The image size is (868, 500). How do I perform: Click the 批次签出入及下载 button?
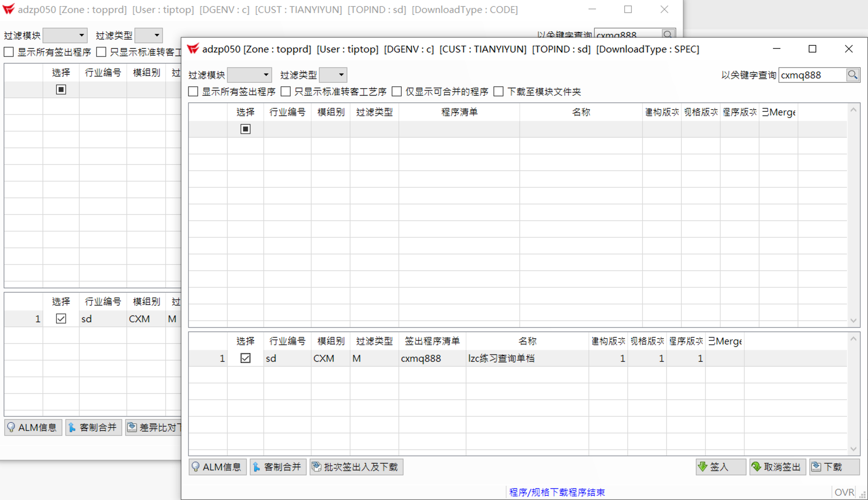[356, 467]
